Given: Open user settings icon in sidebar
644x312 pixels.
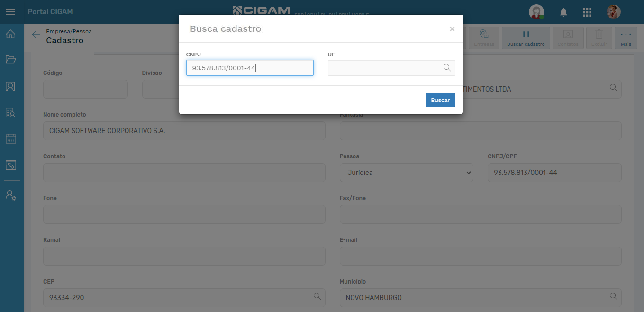Looking at the screenshot, I should (x=10, y=195).
